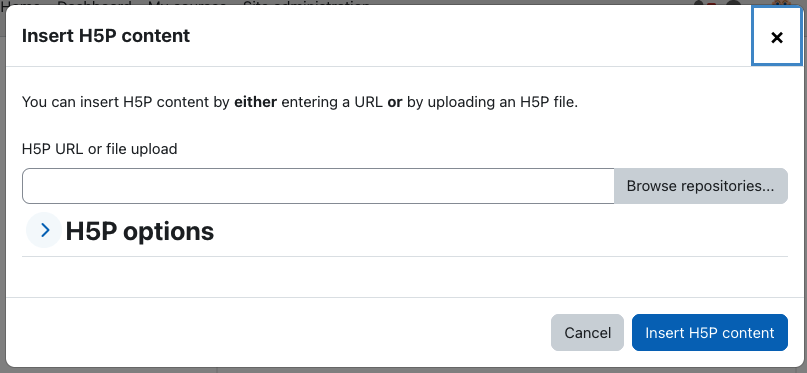Open the H5P options section heading
The height and width of the screenshot is (373, 807).
[x=139, y=232]
